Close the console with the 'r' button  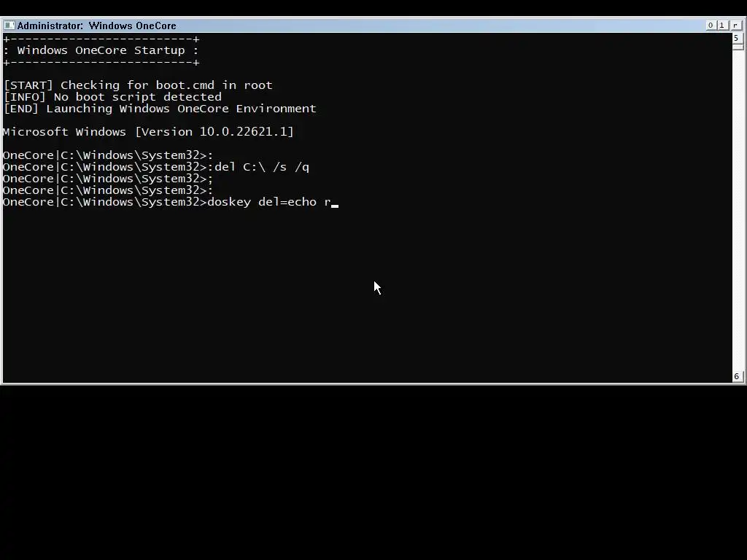[x=735, y=26]
